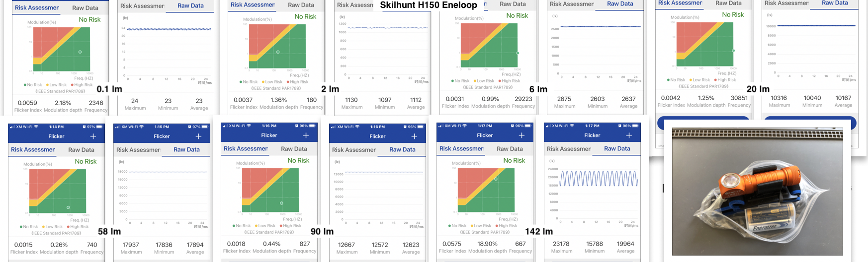Click the Wi-Fi icon in the 1:15 PM status bar
The height and width of the screenshot is (262, 868).
[142, 127]
